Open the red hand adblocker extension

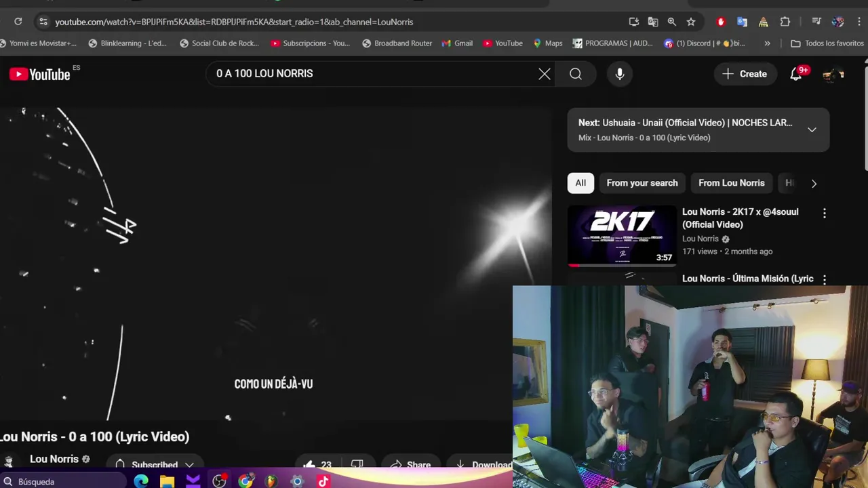(721, 22)
